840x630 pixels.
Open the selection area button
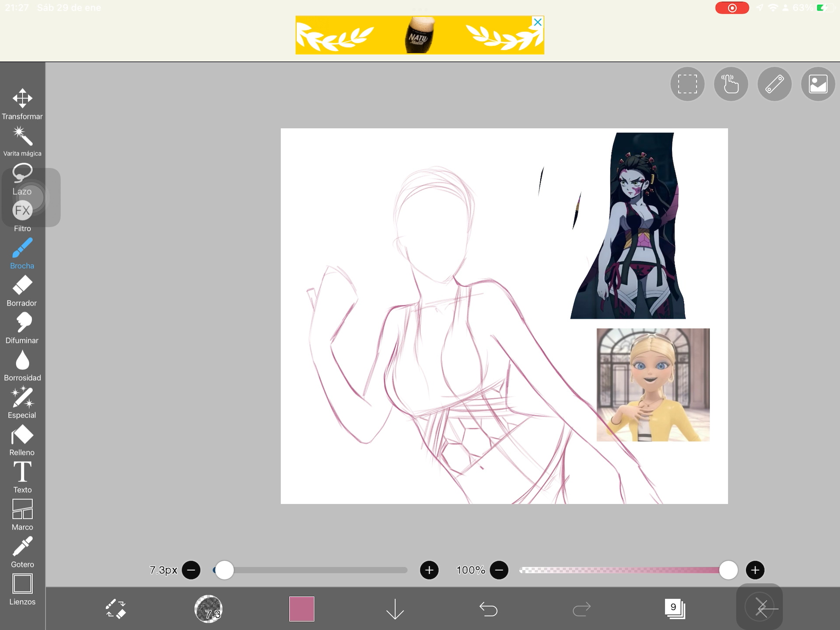pos(687,84)
